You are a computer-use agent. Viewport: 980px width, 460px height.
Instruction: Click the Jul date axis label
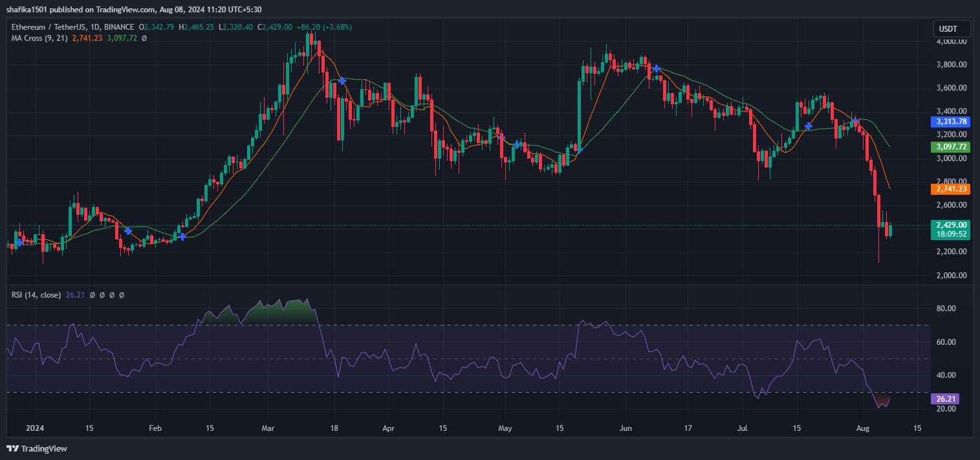point(743,428)
